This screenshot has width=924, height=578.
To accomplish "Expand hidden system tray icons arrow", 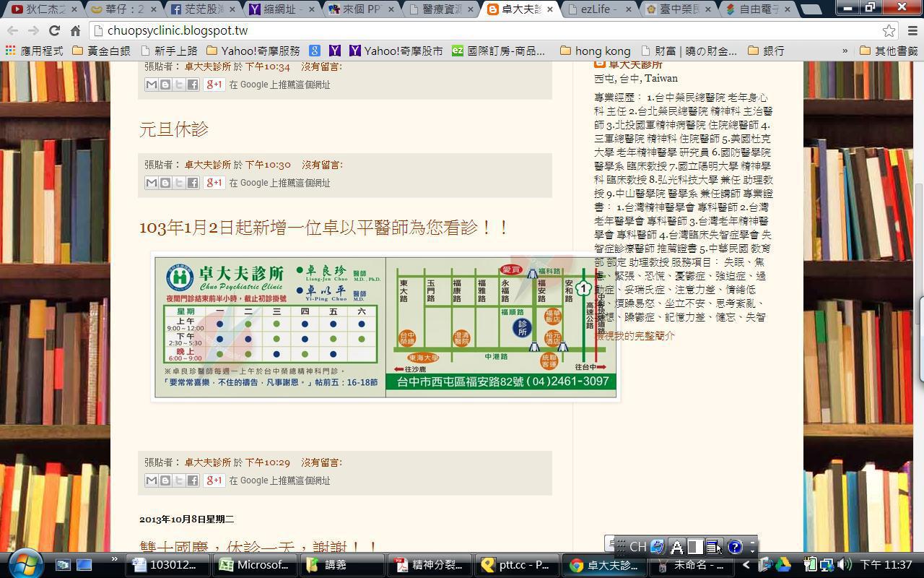I will click(x=746, y=564).
